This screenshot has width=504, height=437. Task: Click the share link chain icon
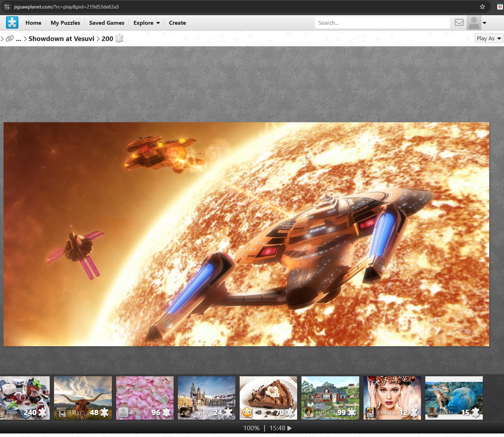point(10,39)
